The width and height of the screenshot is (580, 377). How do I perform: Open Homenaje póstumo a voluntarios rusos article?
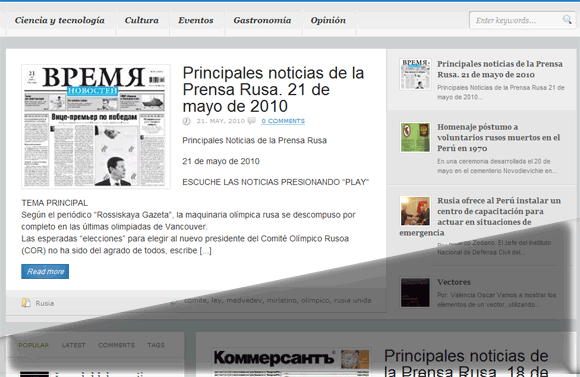[x=499, y=138]
